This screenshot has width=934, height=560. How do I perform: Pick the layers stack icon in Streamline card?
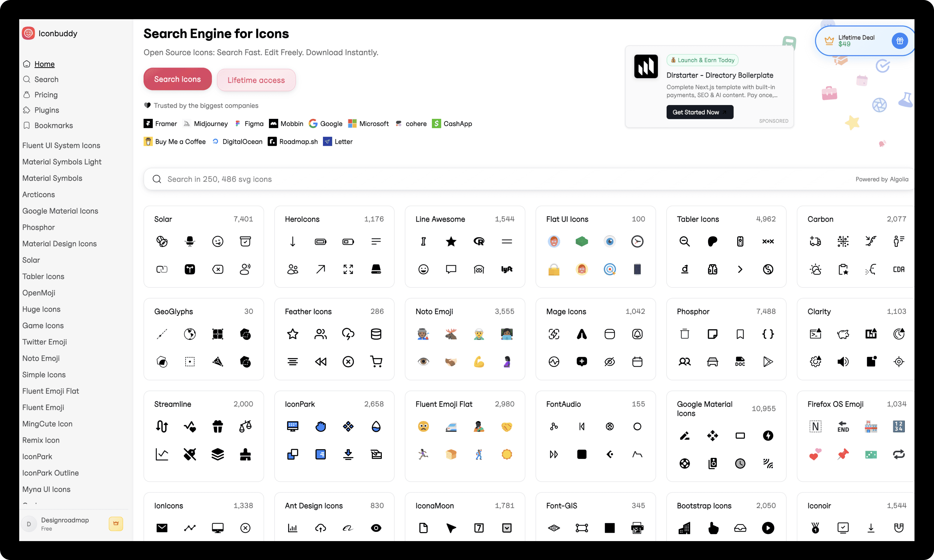click(218, 454)
